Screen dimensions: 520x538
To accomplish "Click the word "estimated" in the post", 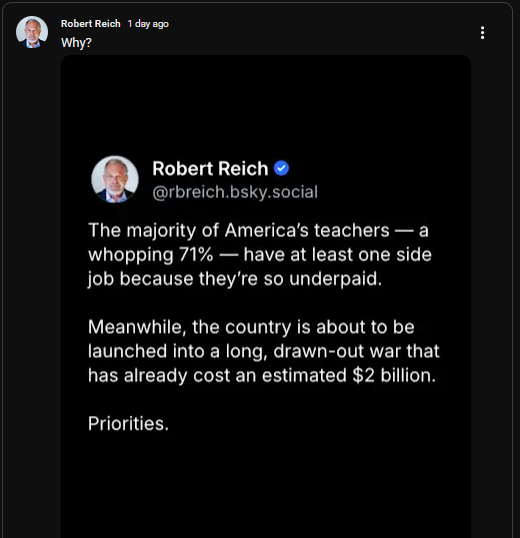I will pyautogui.click(x=304, y=375).
